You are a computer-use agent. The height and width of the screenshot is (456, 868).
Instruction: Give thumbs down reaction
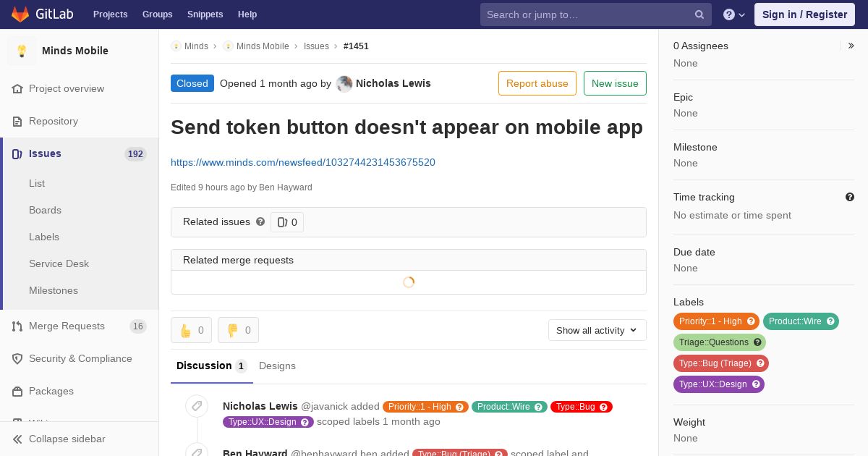click(x=238, y=330)
